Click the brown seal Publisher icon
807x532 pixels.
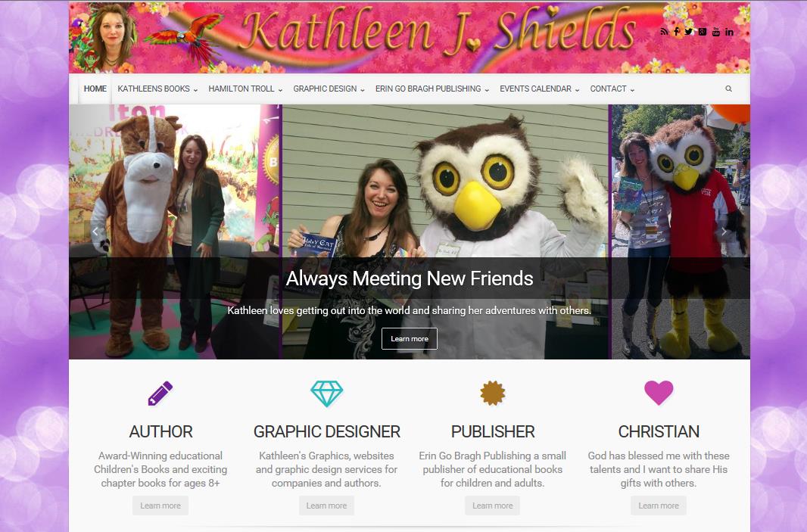point(493,393)
